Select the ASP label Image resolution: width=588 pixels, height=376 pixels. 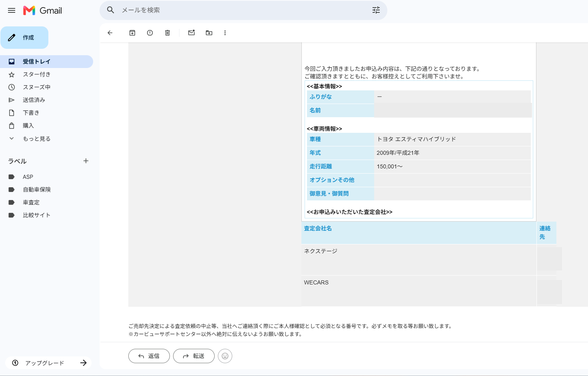coord(46,177)
